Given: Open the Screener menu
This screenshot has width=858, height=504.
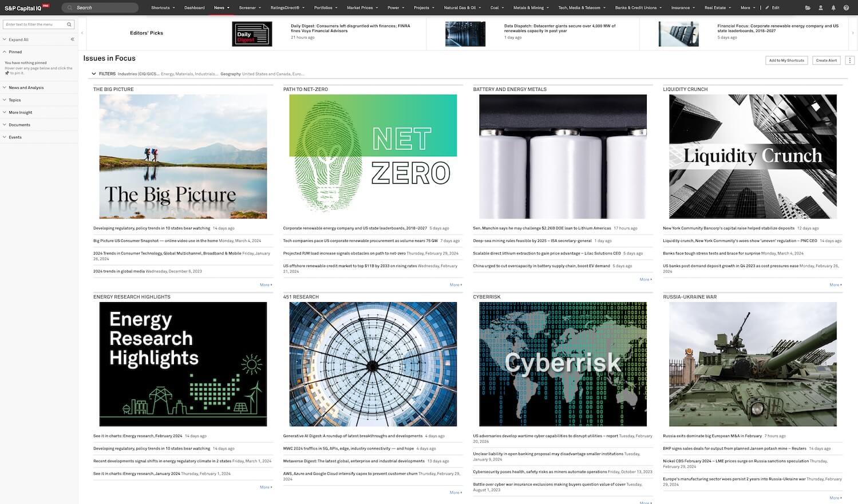Looking at the screenshot, I should pyautogui.click(x=250, y=8).
